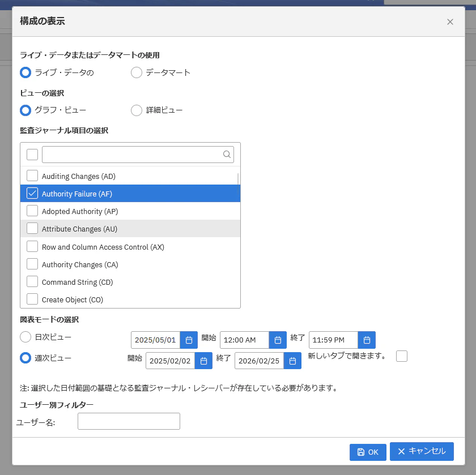This screenshot has width=476, height=475.
Task: Click the 2025/05/01 date field
Action: [x=156, y=340]
